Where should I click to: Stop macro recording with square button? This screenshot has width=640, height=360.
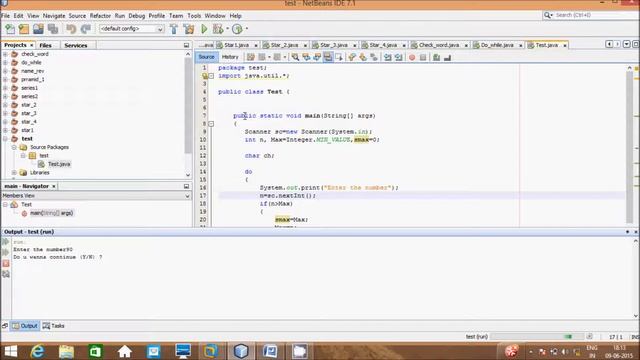click(x=423, y=58)
